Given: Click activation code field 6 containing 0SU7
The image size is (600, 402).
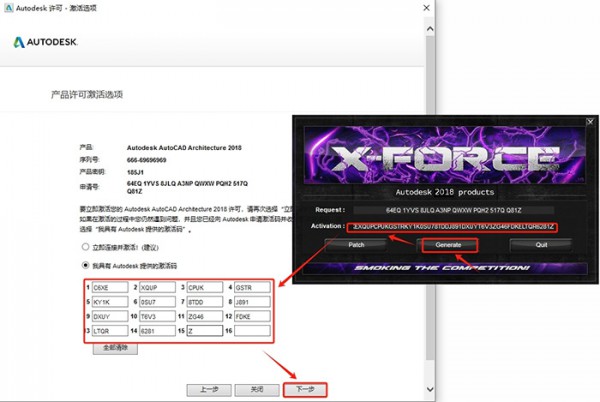Looking at the screenshot, I should coord(157,302).
